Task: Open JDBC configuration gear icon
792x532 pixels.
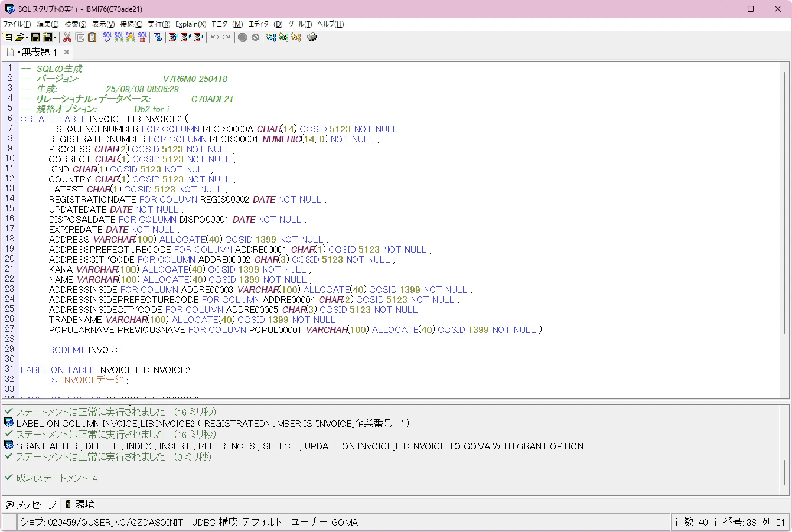Action: [x=158, y=37]
